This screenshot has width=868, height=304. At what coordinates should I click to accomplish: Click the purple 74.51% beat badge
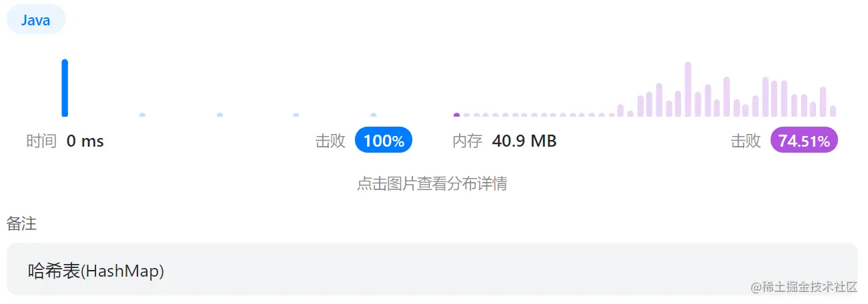coord(804,141)
